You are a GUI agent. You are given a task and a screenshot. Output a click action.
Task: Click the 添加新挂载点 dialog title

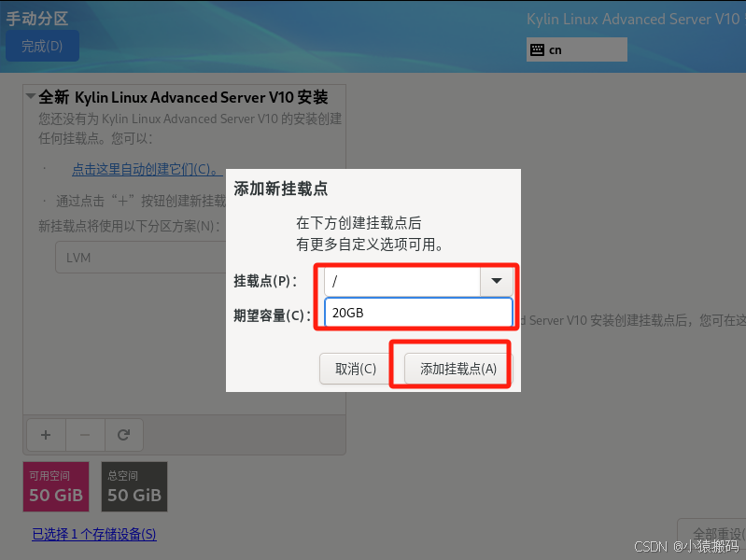tap(281, 189)
